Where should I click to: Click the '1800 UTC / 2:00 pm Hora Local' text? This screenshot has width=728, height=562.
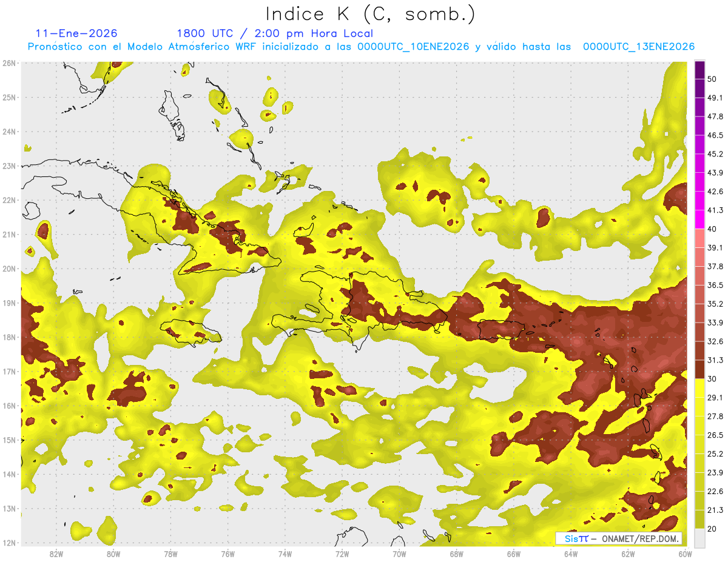pyautogui.click(x=275, y=33)
